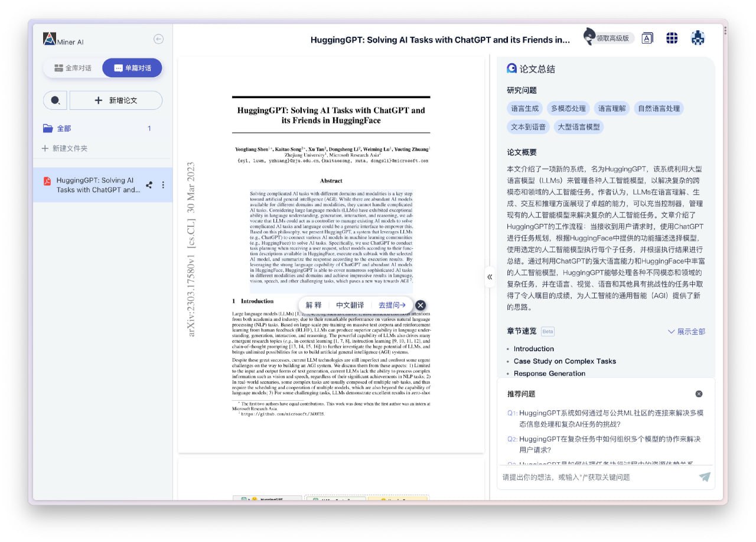Screen dimensions: 756x542
Task: Click the 研究问题 section heading
Action: [522, 90]
